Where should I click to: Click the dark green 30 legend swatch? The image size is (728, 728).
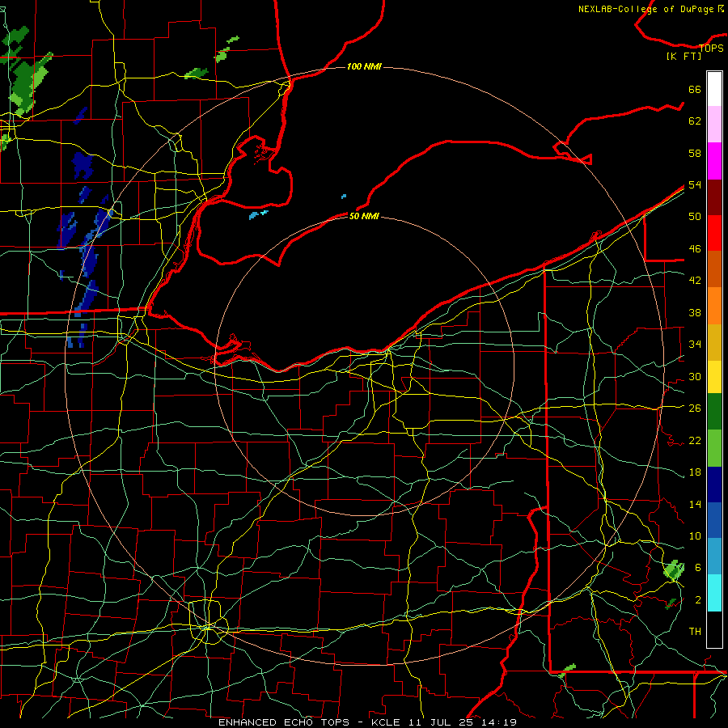pos(714,412)
